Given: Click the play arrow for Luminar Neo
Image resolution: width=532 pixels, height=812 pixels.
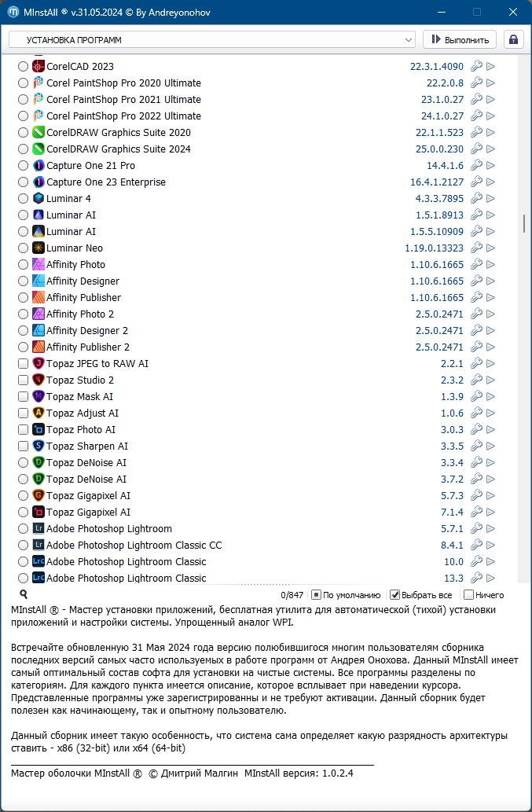Looking at the screenshot, I should click(x=490, y=248).
